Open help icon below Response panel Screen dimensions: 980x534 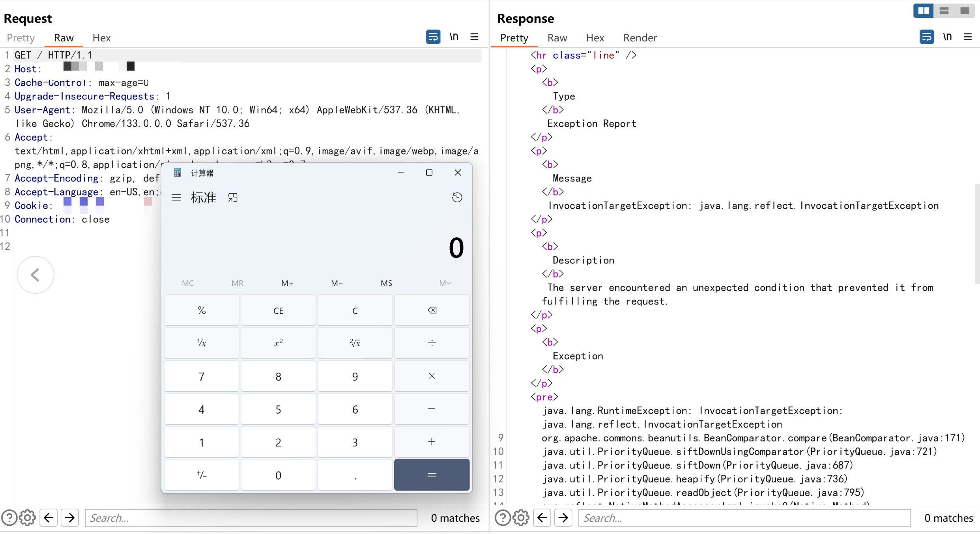pyautogui.click(x=502, y=517)
